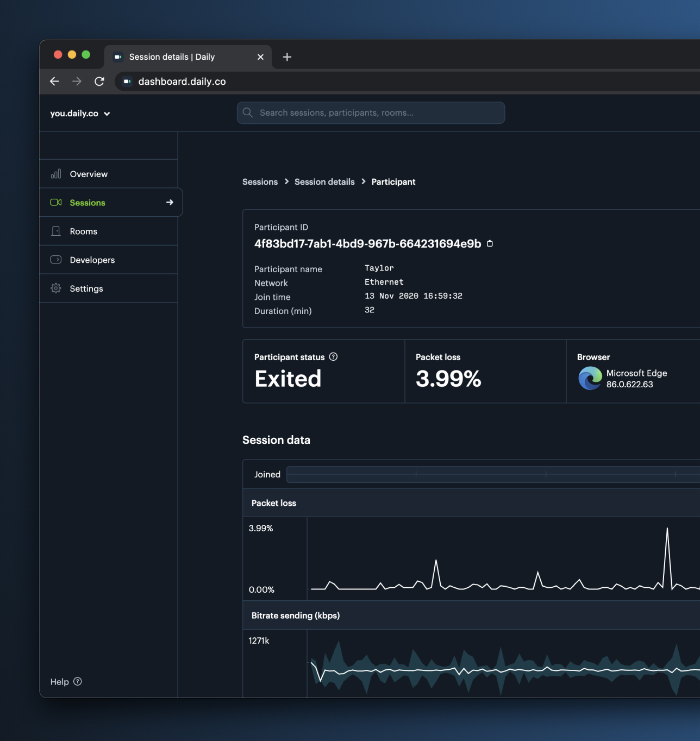The width and height of the screenshot is (700, 741).
Task: Click the Sessions camera icon
Action: 56,202
